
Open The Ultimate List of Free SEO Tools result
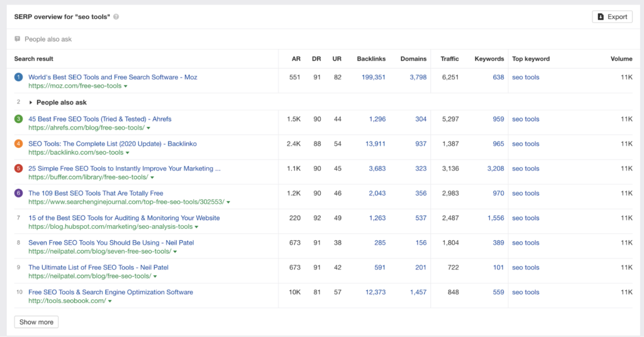[x=98, y=267]
